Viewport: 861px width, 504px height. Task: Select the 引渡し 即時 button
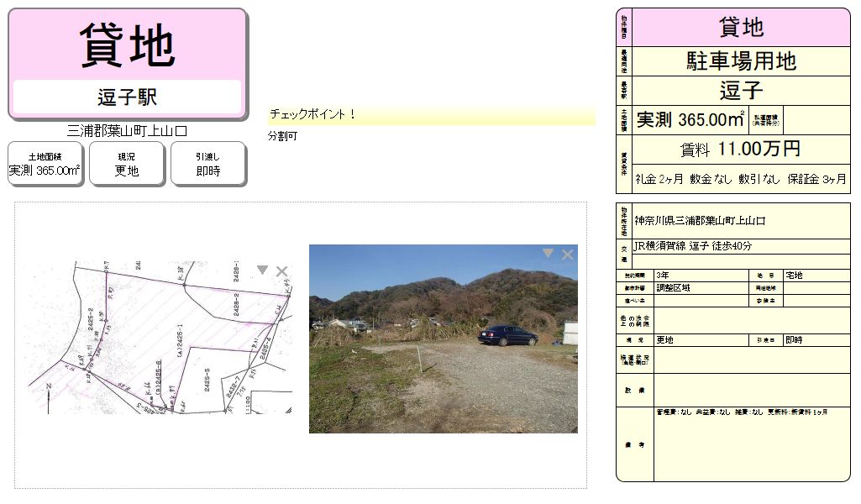pos(207,164)
